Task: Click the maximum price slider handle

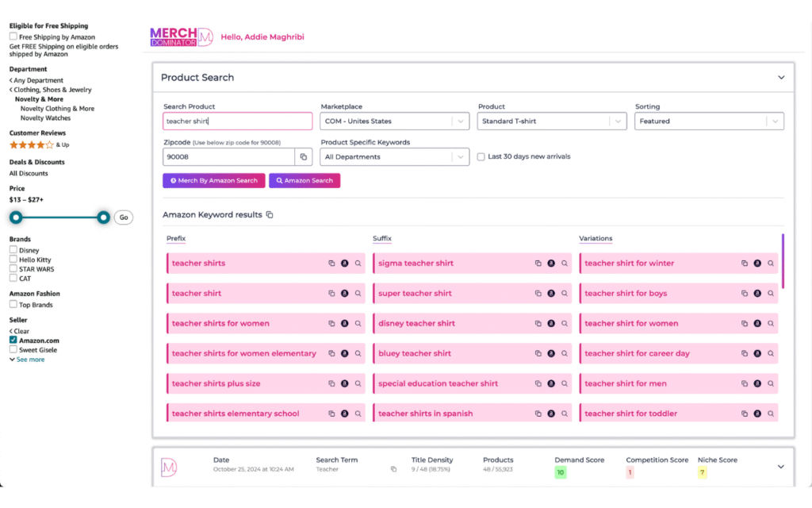Action: pyautogui.click(x=104, y=217)
